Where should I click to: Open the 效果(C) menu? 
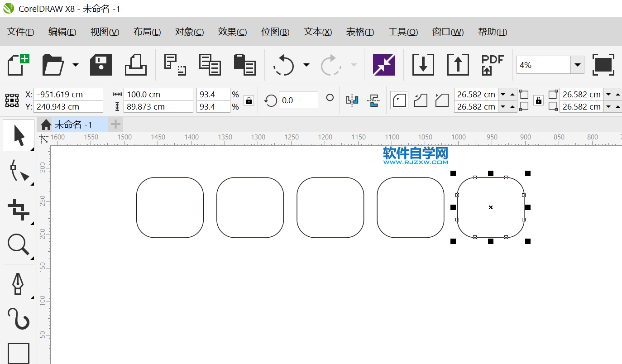pyautogui.click(x=232, y=32)
